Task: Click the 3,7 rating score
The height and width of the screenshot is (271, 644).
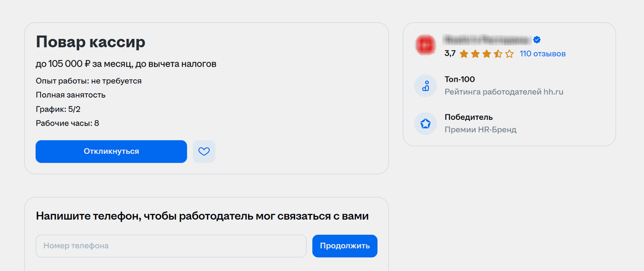Action: coord(450,54)
